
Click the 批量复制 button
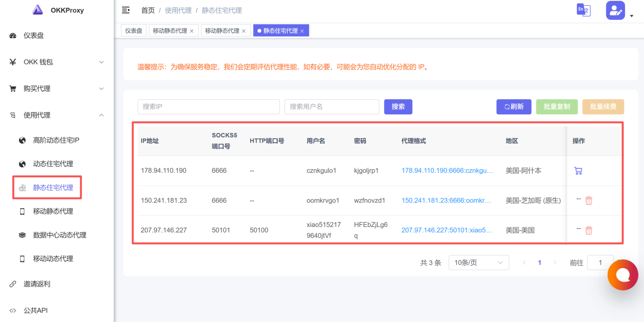click(557, 107)
